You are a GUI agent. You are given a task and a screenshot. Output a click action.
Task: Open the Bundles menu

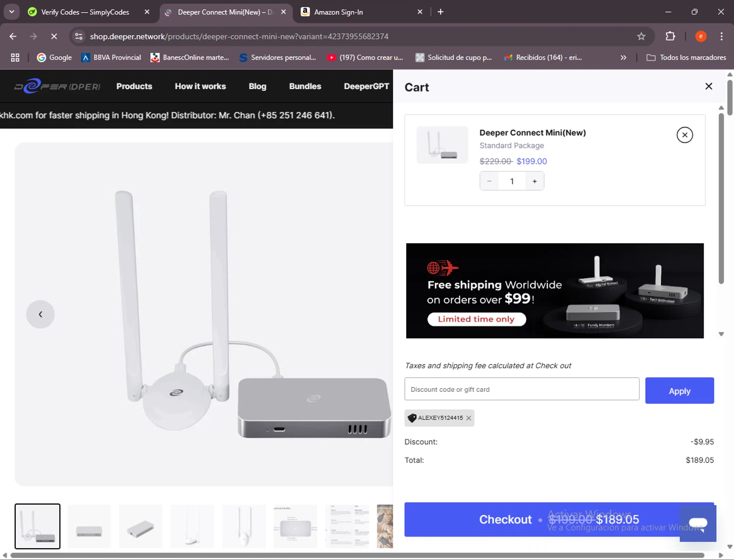pyautogui.click(x=305, y=87)
